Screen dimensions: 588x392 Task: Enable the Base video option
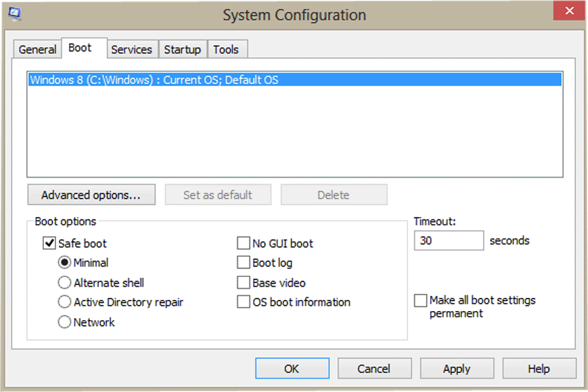(242, 282)
